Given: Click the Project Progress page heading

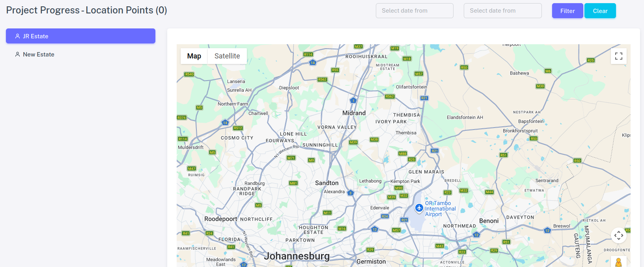Looking at the screenshot, I should point(87,10).
